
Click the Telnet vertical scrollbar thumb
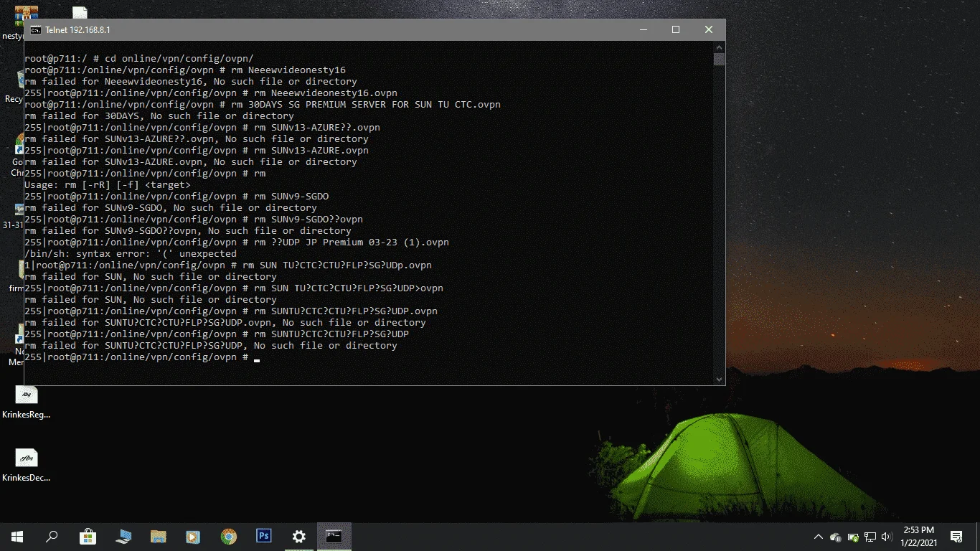coord(719,60)
